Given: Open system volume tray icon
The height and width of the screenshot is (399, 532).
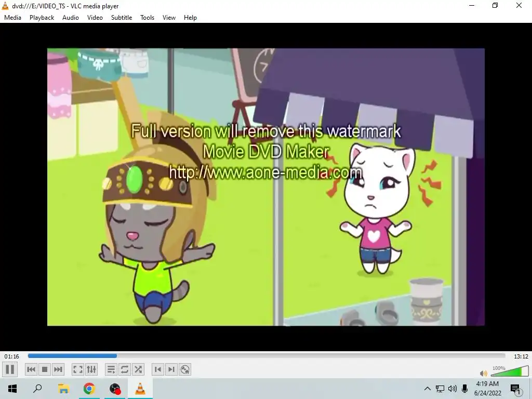Looking at the screenshot, I should pyautogui.click(x=453, y=389).
